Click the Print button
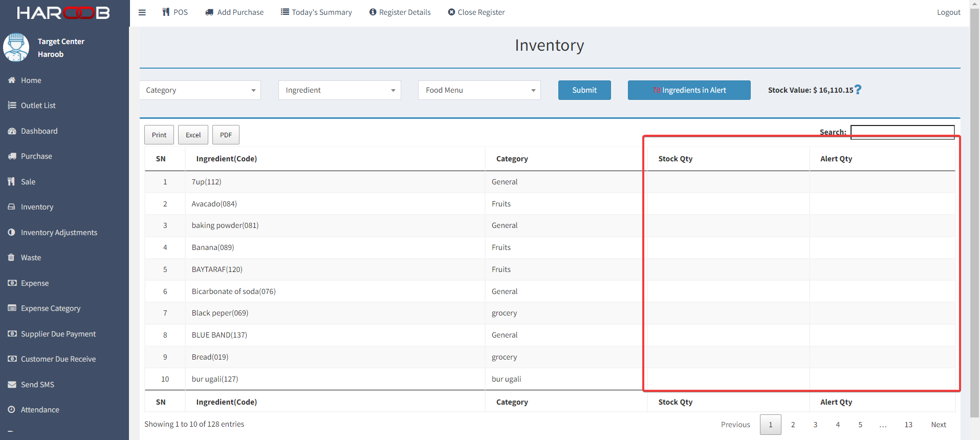 coord(159,135)
